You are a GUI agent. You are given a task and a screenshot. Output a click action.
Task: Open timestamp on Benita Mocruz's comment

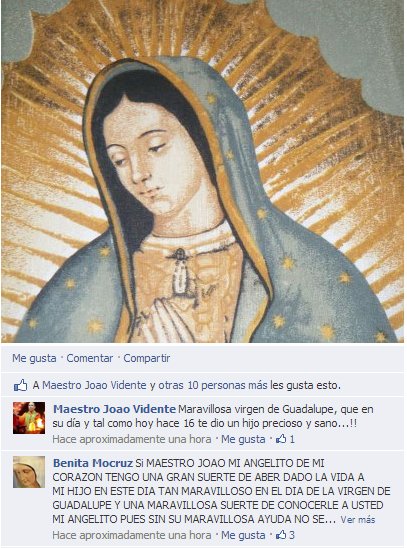132,535
